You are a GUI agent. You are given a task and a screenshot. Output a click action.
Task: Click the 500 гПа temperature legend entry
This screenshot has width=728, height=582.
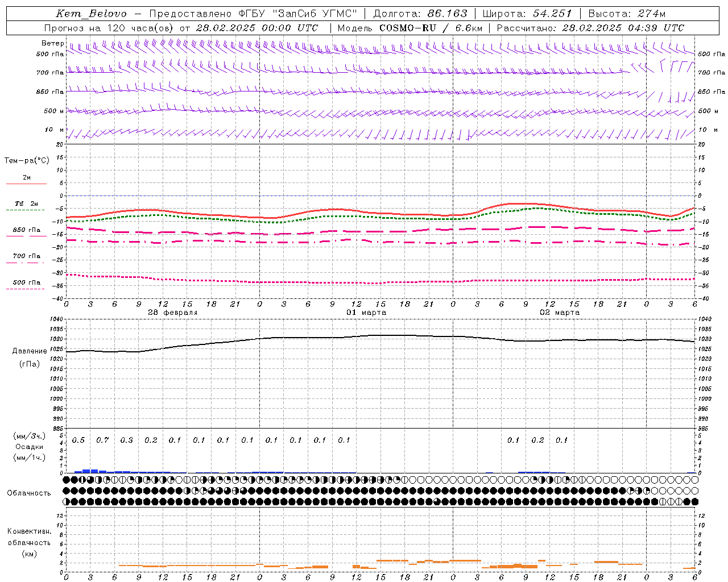click(26, 282)
